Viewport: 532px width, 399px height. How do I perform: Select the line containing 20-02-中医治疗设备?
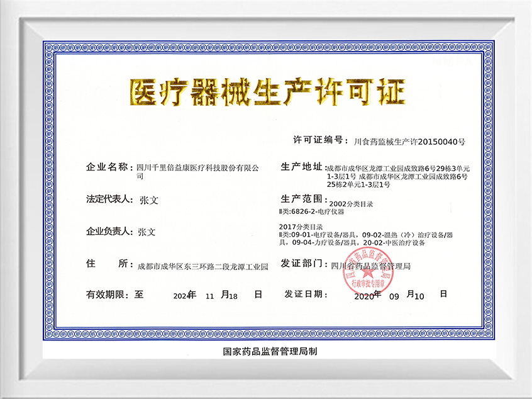[x=352, y=243]
